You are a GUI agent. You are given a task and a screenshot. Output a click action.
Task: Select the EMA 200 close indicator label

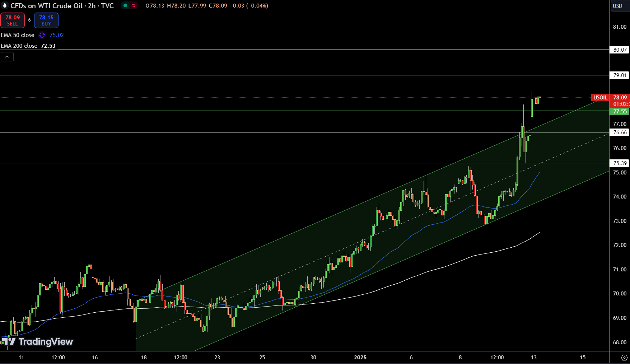(x=19, y=46)
